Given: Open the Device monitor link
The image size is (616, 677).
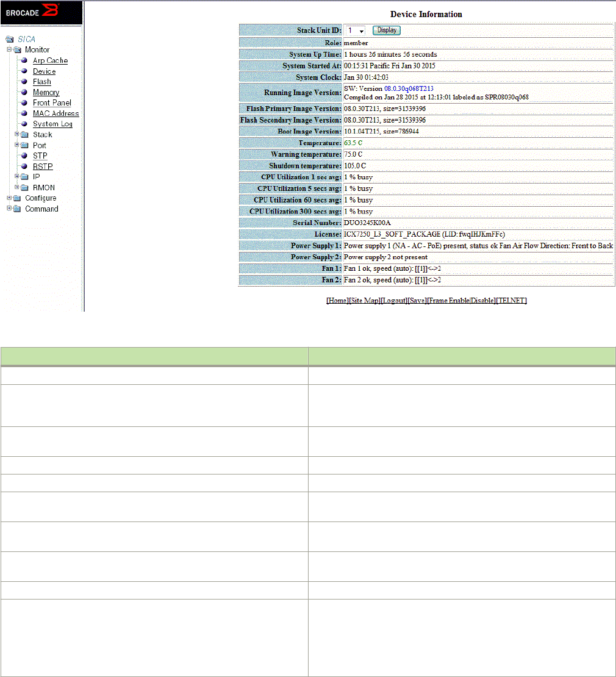Looking at the screenshot, I should pos(44,71).
